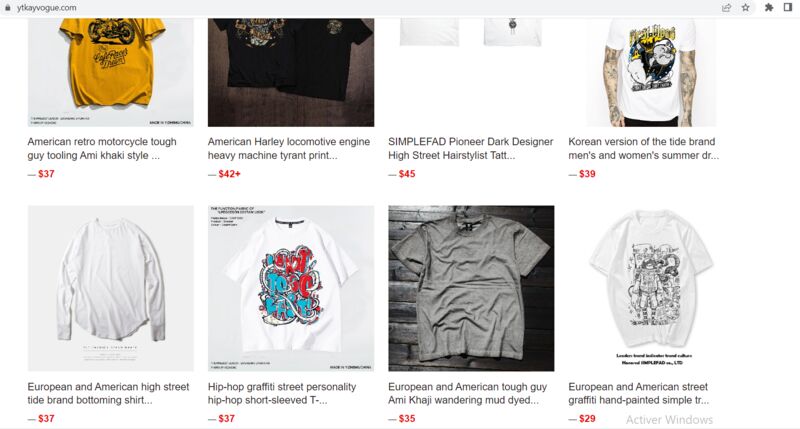Open the black Harley print T-shirt image
Screen dimensions: 800x429
(291, 72)
